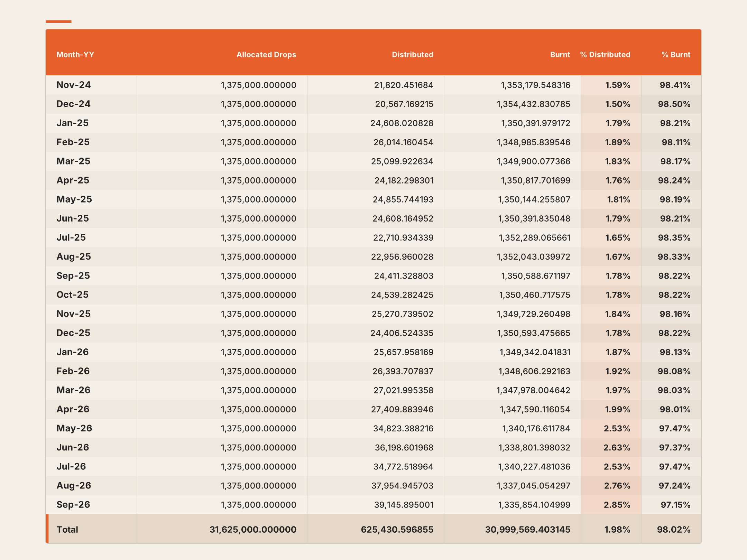The image size is (747, 560).
Task: Click the Nov-25 month cell
Action: pos(73,314)
